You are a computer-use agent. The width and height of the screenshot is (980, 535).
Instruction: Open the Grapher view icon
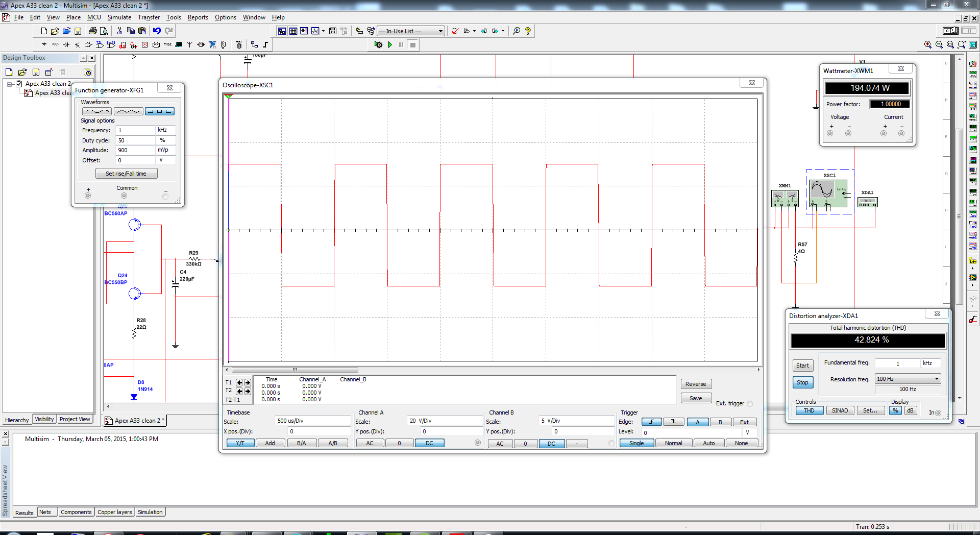click(x=315, y=31)
